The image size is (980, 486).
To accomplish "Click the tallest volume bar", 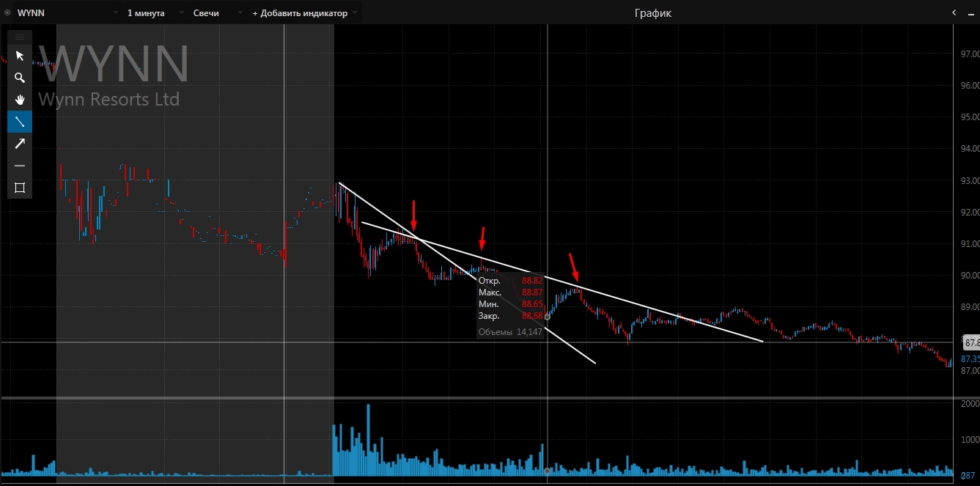I will (368, 440).
